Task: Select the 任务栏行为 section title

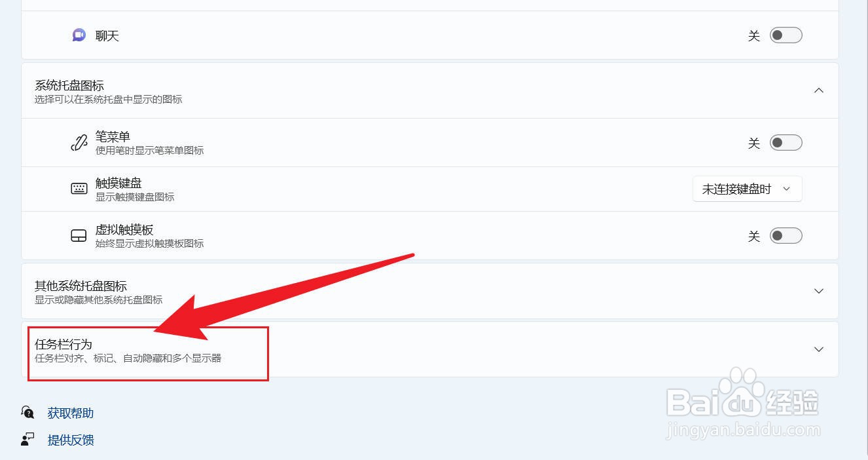Action: point(63,344)
